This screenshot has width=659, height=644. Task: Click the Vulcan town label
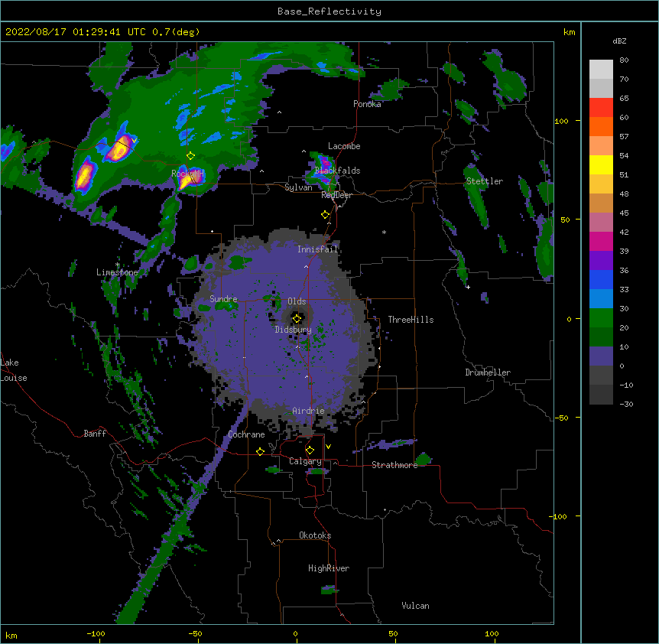pyautogui.click(x=415, y=606)
